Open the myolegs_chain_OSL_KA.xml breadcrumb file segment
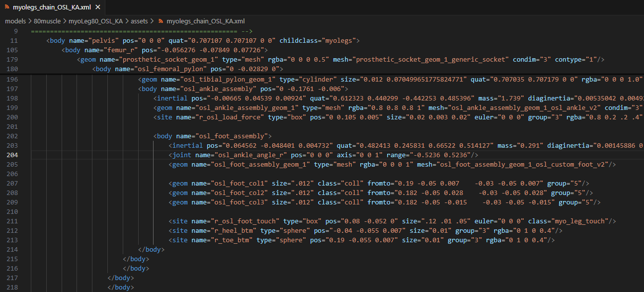 [206, 21]
